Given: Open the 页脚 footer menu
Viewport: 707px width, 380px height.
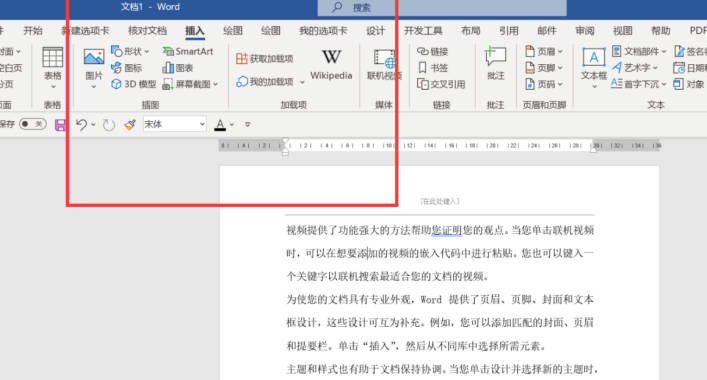Looking at the screenshot, I should tap(544, 68).
